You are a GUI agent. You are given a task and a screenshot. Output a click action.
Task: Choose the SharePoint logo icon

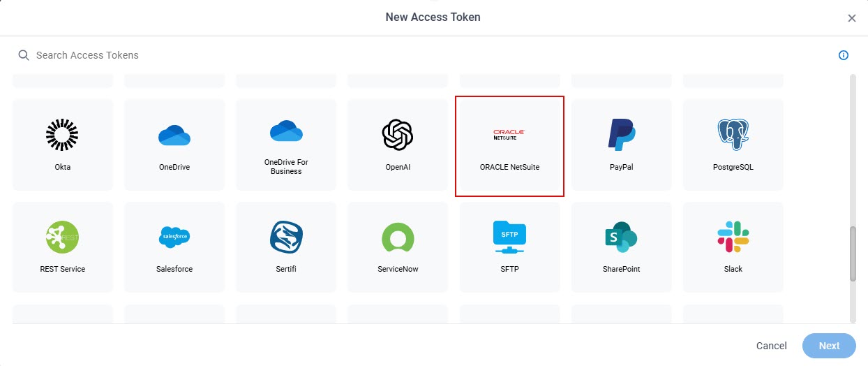tap(621, 237)
